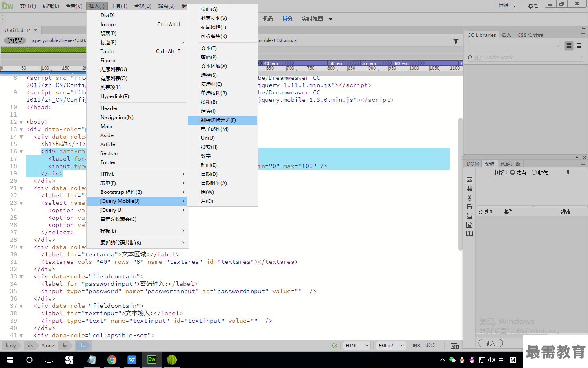This screenshot has width=588, height=368.
Task: Click the filter funnel icon
Action: pyautogui.click(x=456, y=41)
